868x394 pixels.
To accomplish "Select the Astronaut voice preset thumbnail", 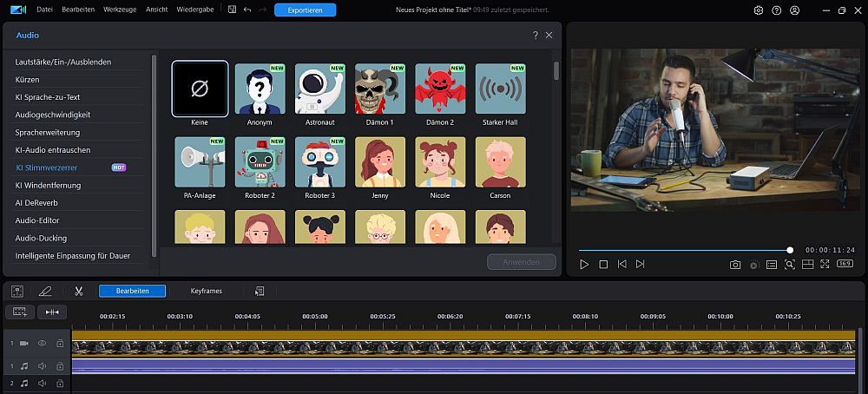I will tap(320, 89).
